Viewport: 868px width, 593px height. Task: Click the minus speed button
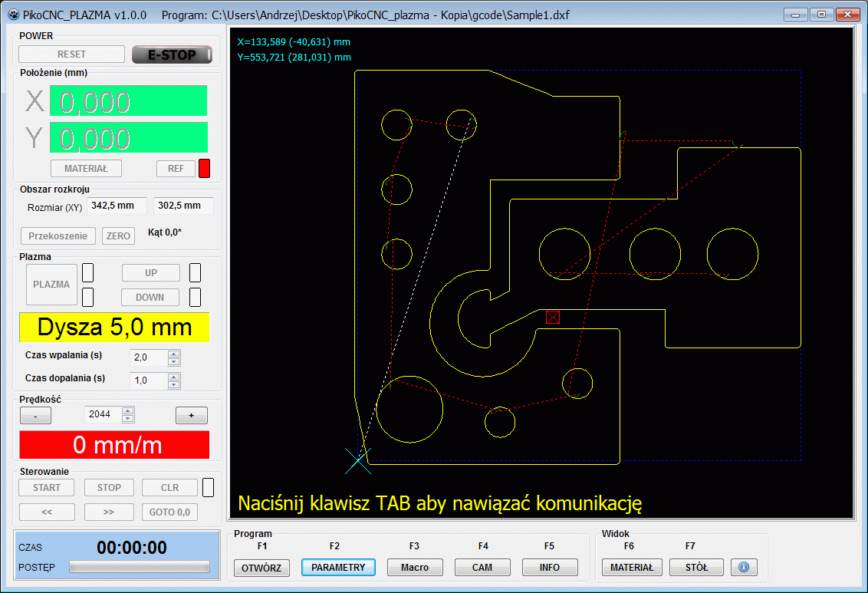pyautogui.click(x=35, y=415)
